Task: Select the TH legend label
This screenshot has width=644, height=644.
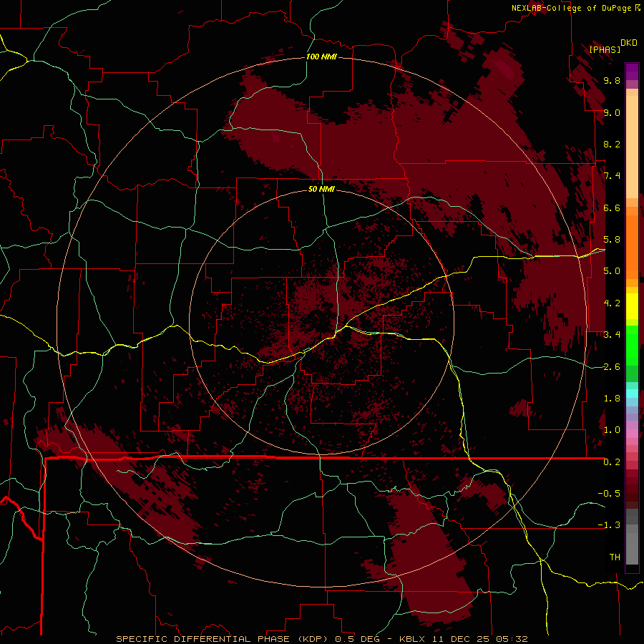Action: [615, 557]
